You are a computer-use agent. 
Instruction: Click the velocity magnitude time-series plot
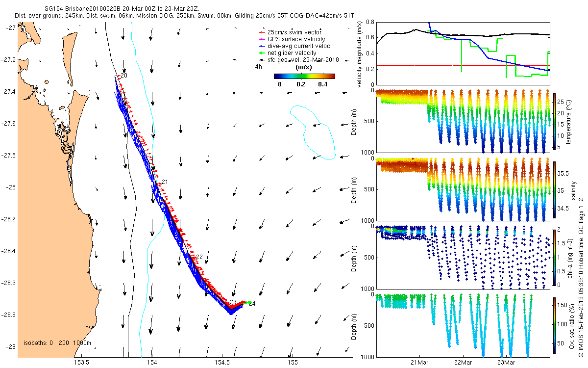click(x=463, y=53)
